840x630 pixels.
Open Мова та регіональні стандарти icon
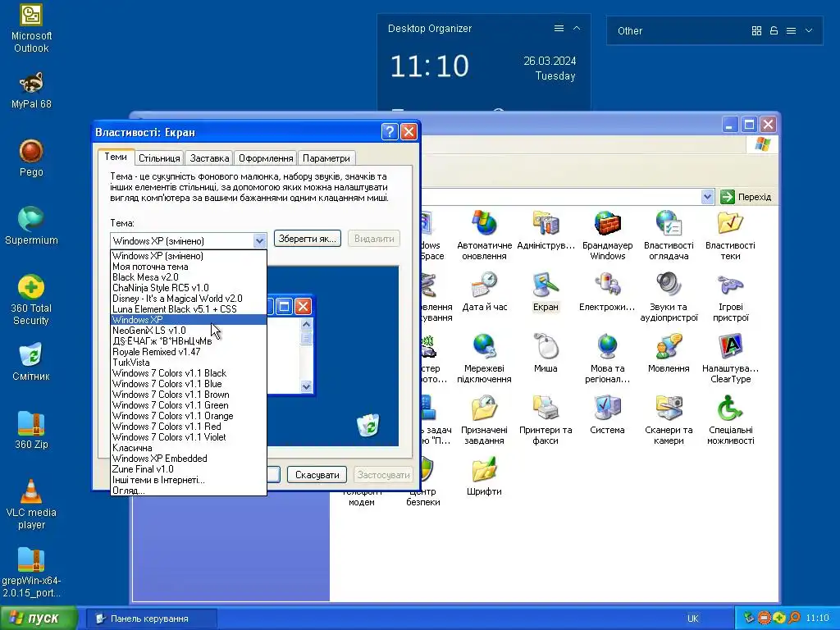tap(607, 359)
